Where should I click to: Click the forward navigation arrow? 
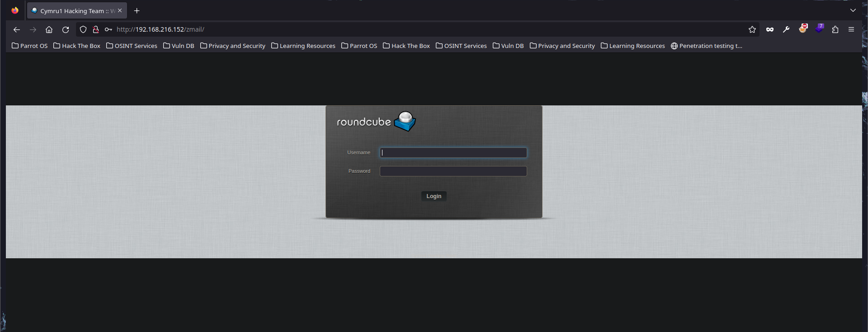point(33,29)
